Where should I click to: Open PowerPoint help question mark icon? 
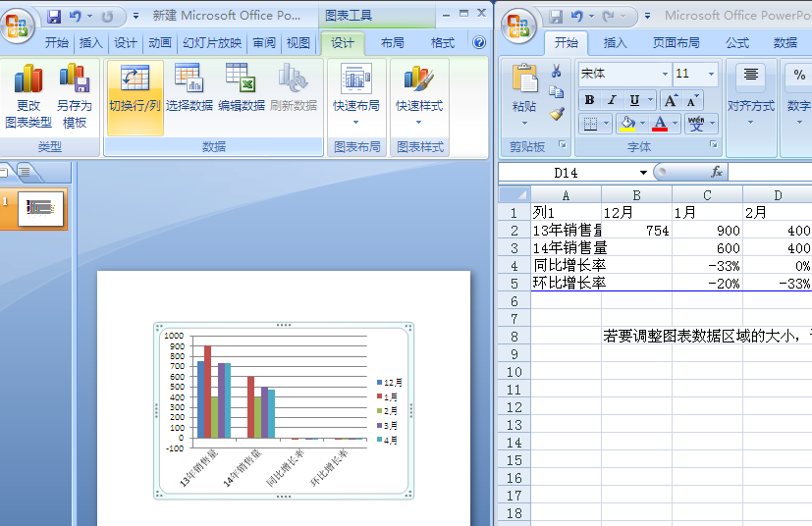[x=479, y=42]
